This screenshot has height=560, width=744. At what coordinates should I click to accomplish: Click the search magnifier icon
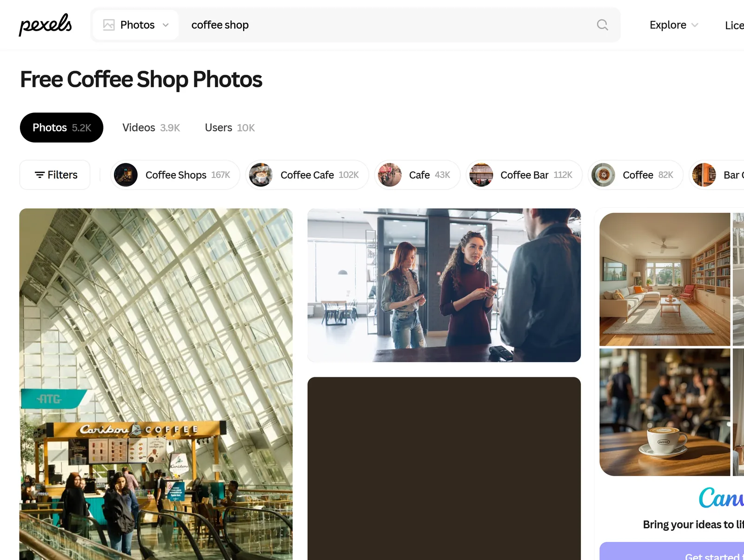coord(602,25)
